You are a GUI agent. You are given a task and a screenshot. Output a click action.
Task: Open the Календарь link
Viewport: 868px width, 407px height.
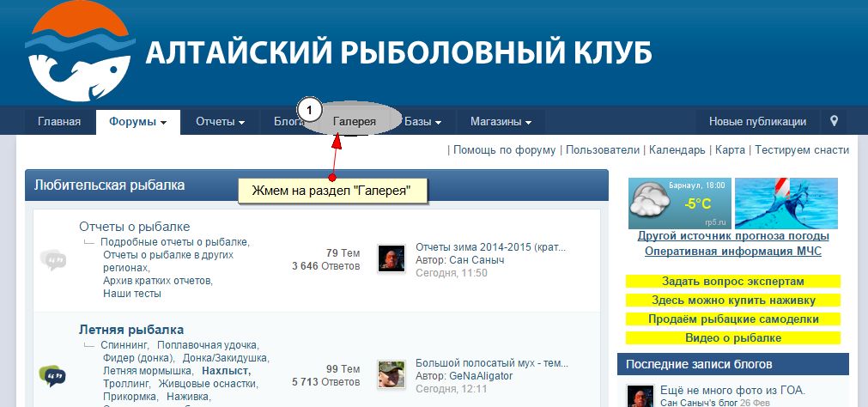click(677, 150)
